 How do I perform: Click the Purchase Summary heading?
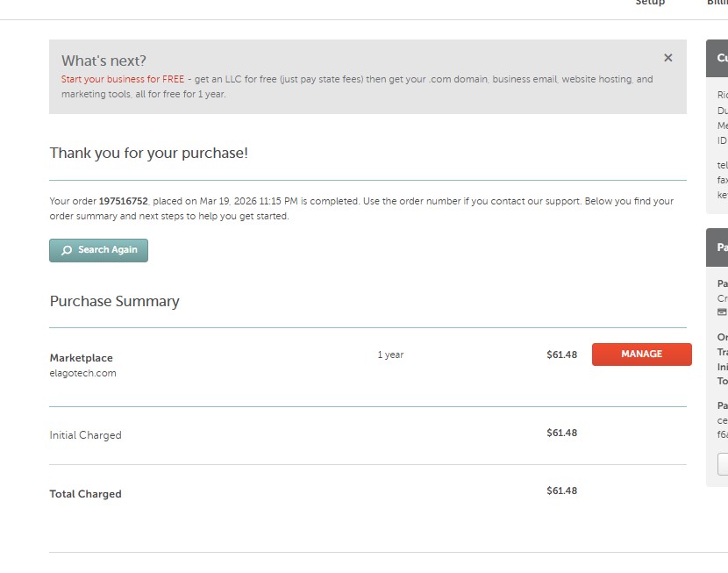point(114,301)
